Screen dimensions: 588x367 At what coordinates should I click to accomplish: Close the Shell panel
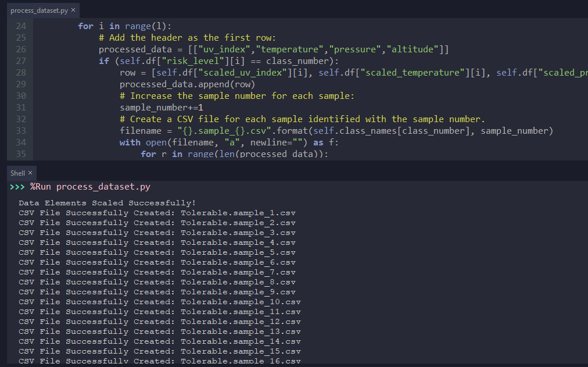[30, 173]
